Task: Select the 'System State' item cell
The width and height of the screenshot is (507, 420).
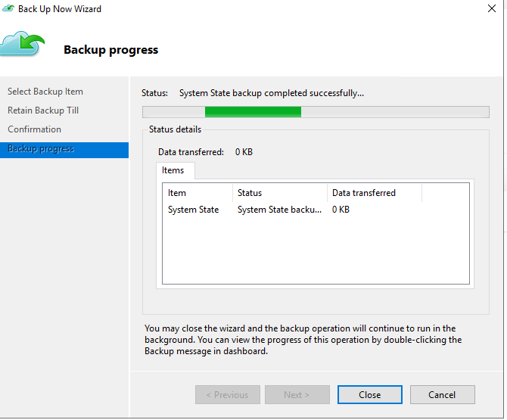Action: pyautogui.click(x=194, y=210)
